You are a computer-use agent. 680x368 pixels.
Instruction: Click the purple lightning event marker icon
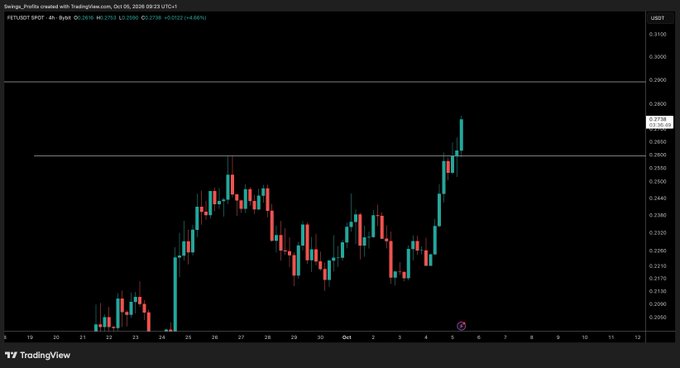461,326
